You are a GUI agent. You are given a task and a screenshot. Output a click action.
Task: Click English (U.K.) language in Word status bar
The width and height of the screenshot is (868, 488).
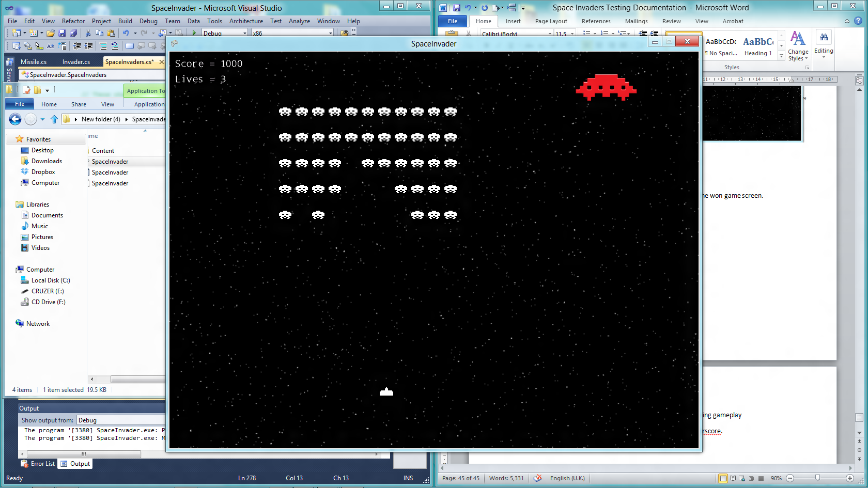(x=567, y=478)
